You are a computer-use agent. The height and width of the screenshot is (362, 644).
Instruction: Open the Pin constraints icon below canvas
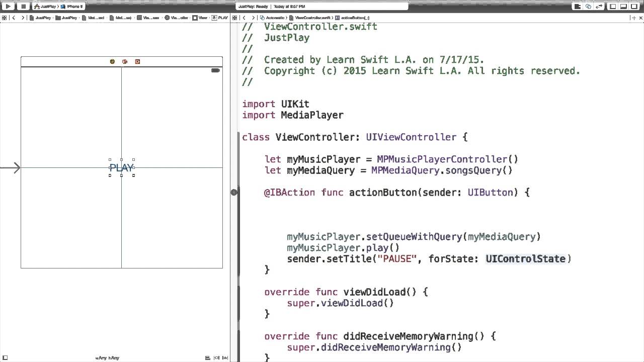[216, 358]
